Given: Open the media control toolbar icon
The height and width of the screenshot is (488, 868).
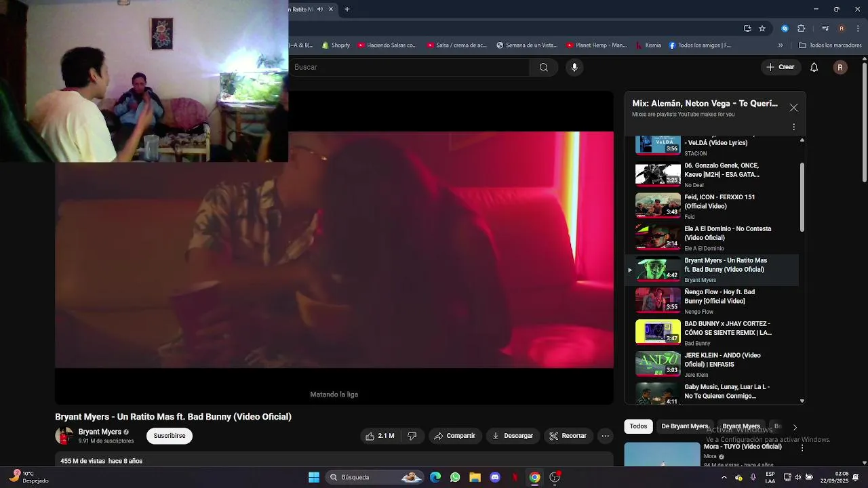Looking at the screenshot, I should point(825,28).
